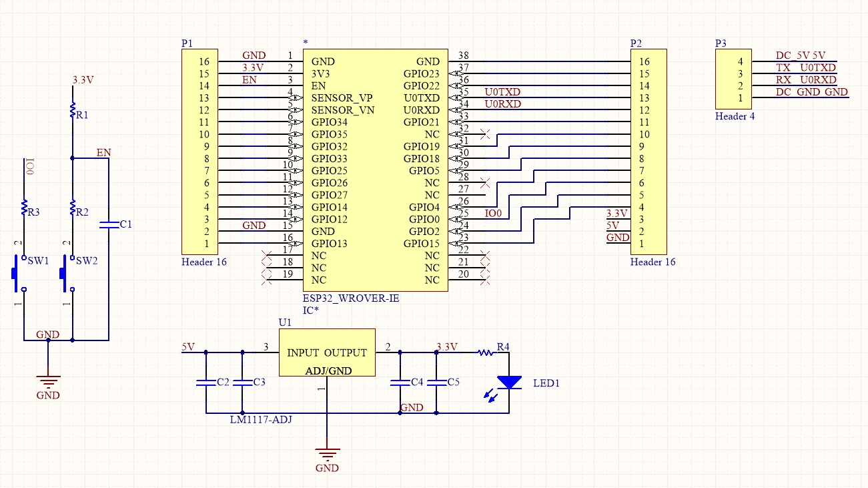Click the IO0 label at pin 25

(493, 213)
